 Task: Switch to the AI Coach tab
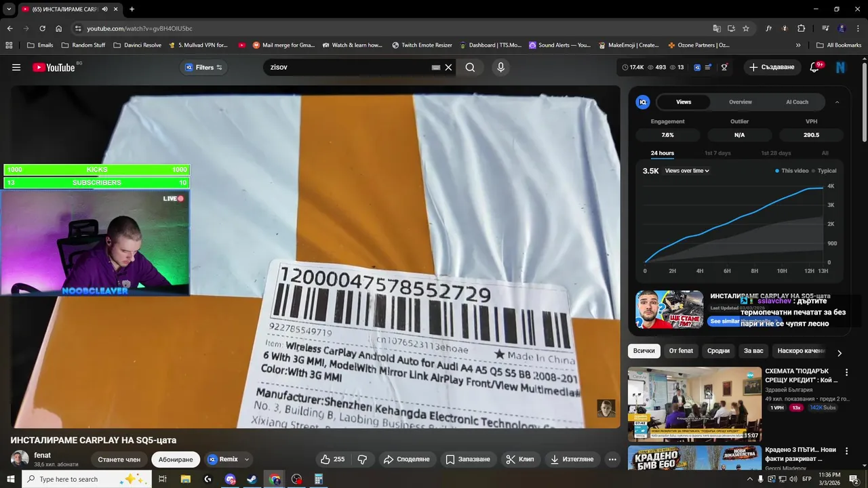point(797,102)
